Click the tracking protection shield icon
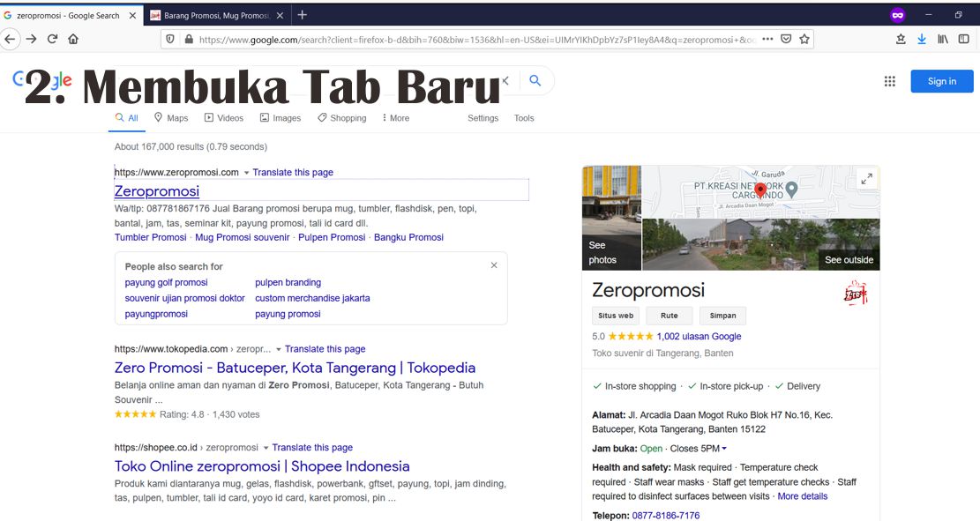This screenshot has width=980, height=521. point(170,39)
